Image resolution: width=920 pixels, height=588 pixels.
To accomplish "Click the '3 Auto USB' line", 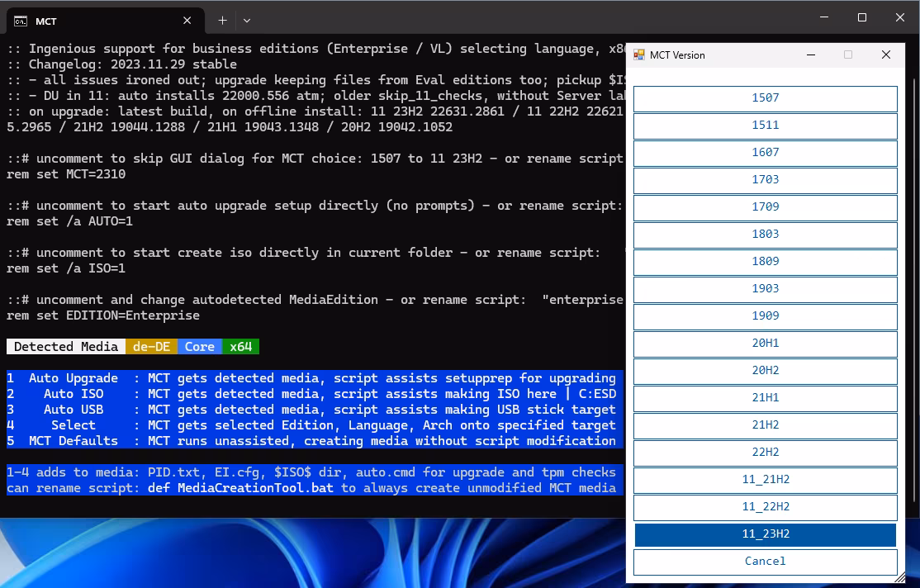I will [x=315, y=410].
